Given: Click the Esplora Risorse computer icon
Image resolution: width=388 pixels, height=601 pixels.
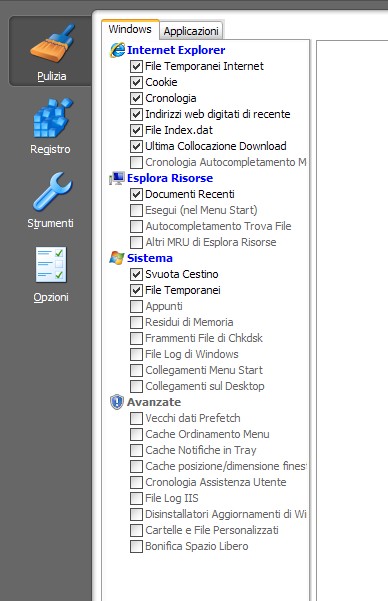Looking at the screenshot, I should 117,178.
